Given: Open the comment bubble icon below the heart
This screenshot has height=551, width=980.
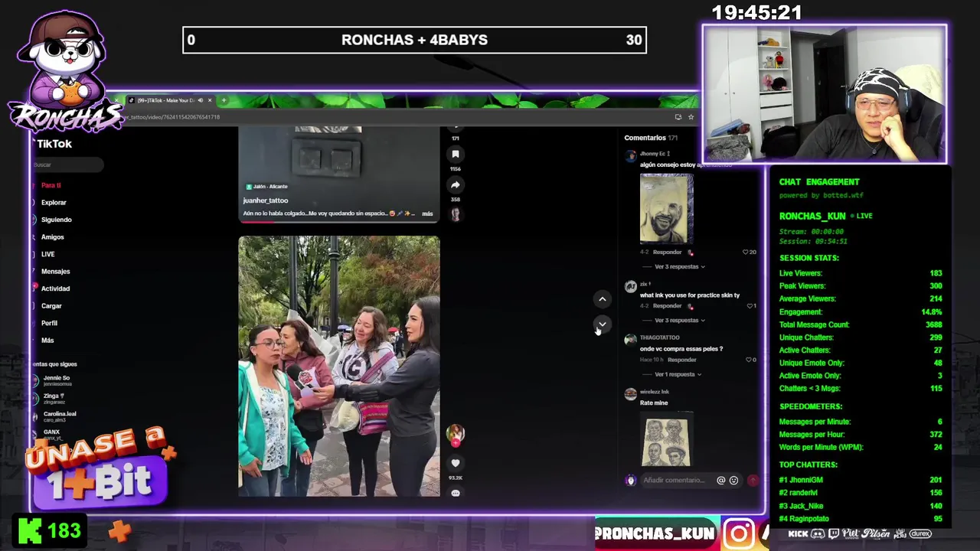Looking at the screenshot, I should point(456,493).
